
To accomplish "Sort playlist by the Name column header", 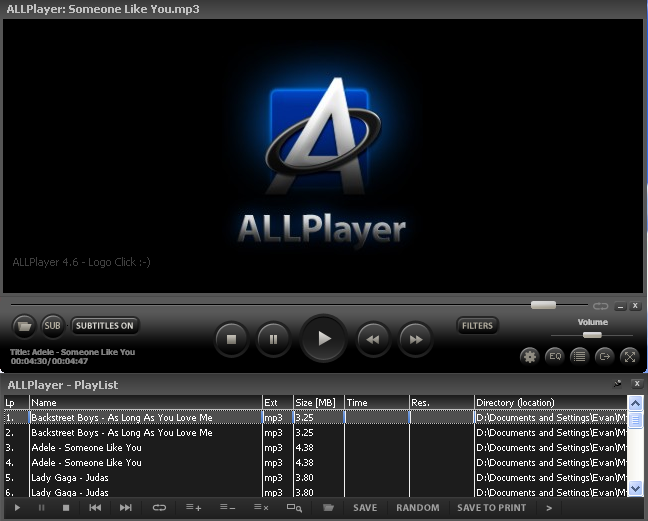I will tap(145, 402).
